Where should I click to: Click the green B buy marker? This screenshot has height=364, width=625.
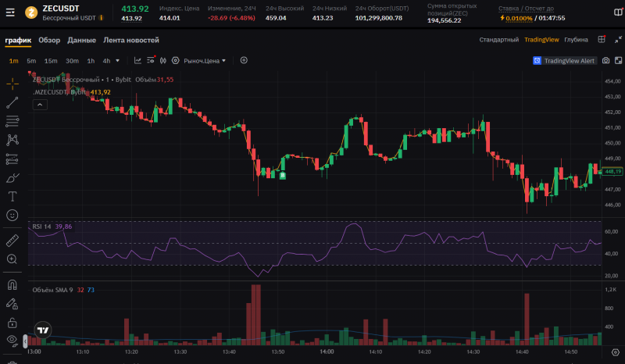(x=283, y=176)
